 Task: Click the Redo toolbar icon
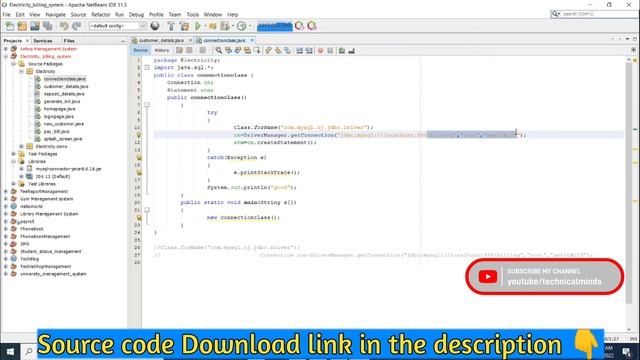pyautogui.click(x=76, y=26)
